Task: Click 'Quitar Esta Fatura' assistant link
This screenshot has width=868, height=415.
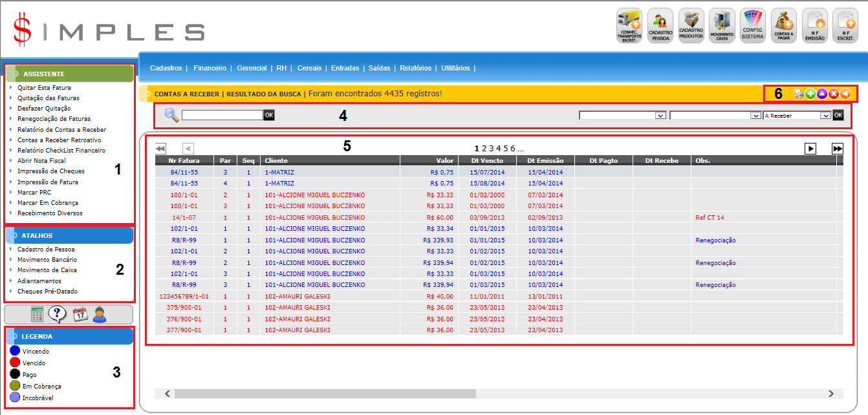Action: point(44,88)
